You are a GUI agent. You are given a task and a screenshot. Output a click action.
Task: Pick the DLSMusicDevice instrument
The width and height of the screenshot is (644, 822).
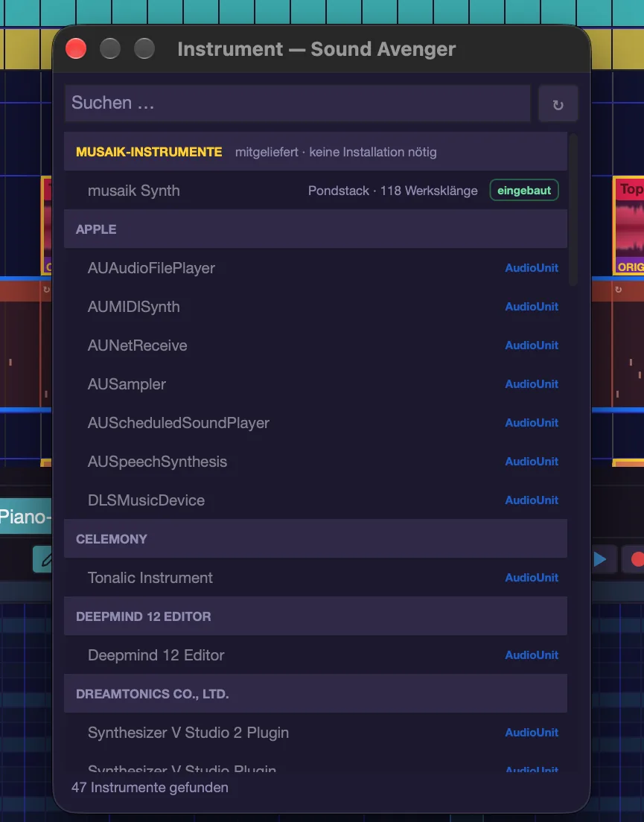coord(316,500)
